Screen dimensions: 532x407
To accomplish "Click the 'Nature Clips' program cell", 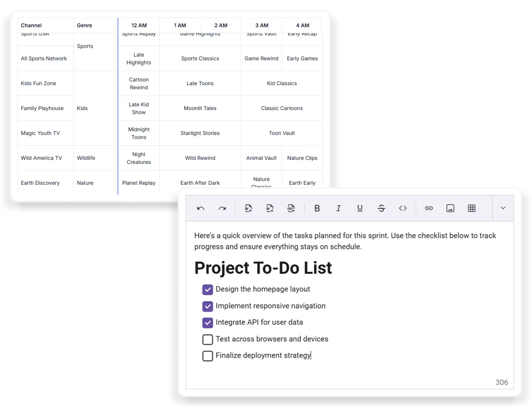I will pos(302,158).
